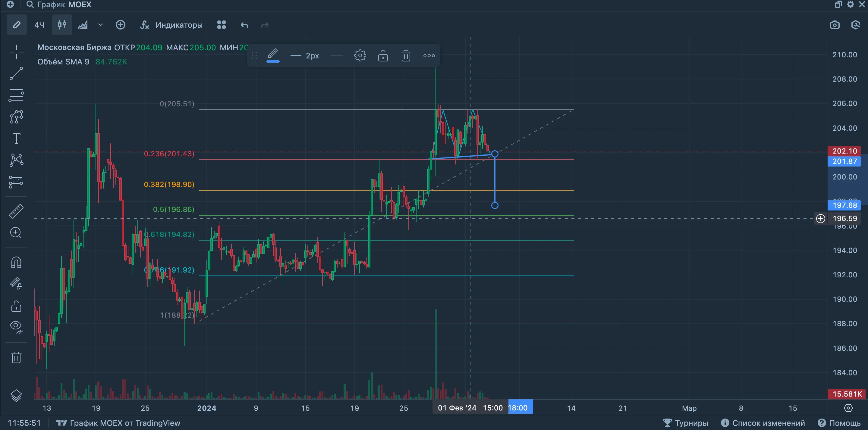The image size is (868, 430).
Task: Open the chart patterns tools
Action: coord(16,160)
